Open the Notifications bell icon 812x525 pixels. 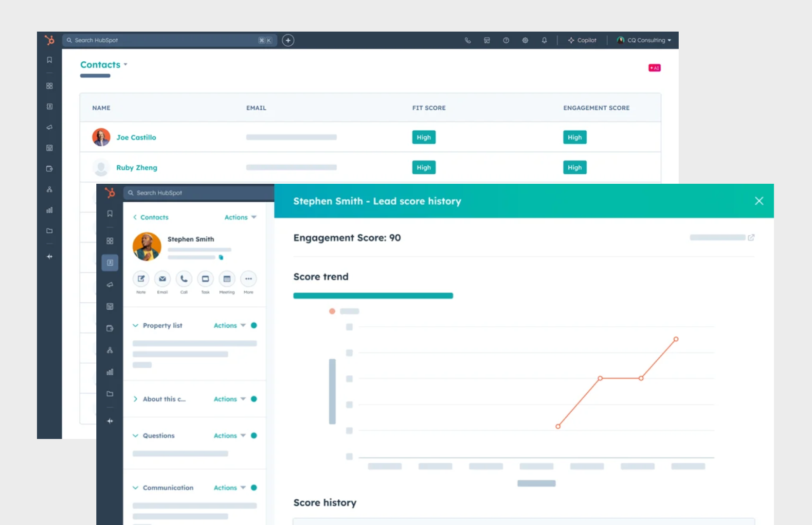[544, 40]
